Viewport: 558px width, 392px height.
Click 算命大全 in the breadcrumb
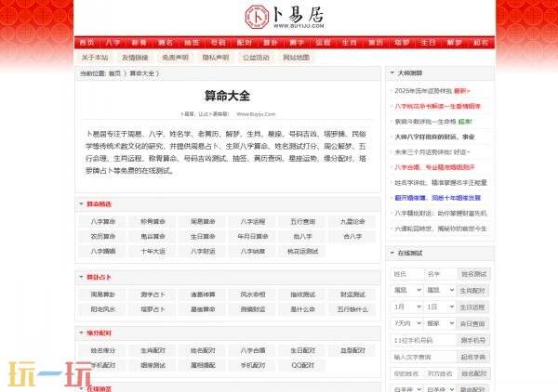pos(142,73)
